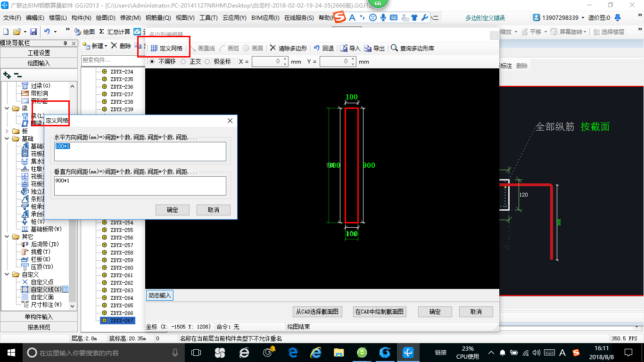The height and width of the screenshot is (362, 644).
Task: Open the 文件(F) menu
Action: [12, 18]
